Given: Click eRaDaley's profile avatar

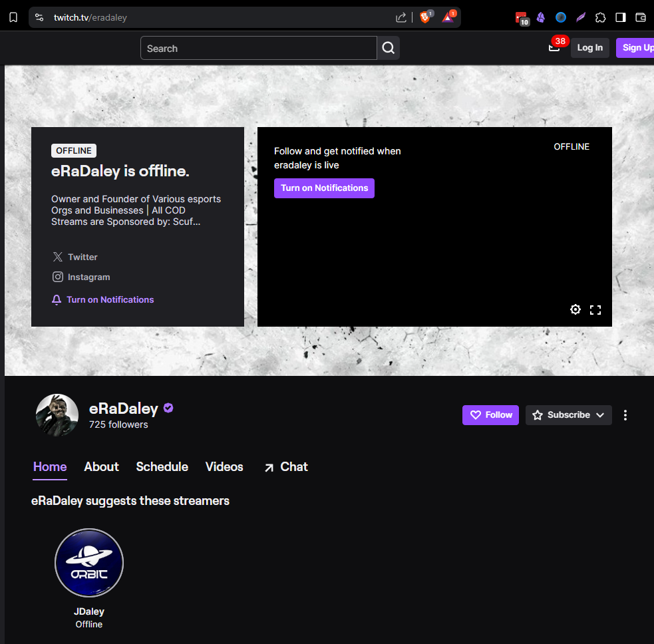Looking at the screenshot, I should point(57,415).
